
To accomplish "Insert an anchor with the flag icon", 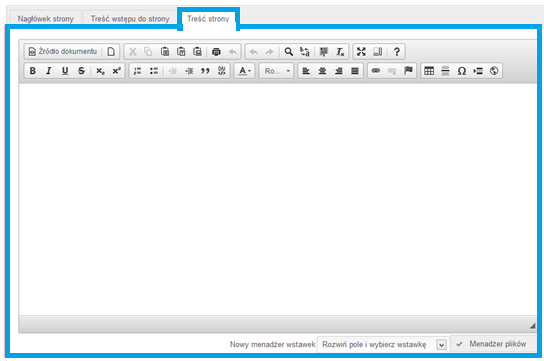I will pyautogui.click(x=408, y=71).
